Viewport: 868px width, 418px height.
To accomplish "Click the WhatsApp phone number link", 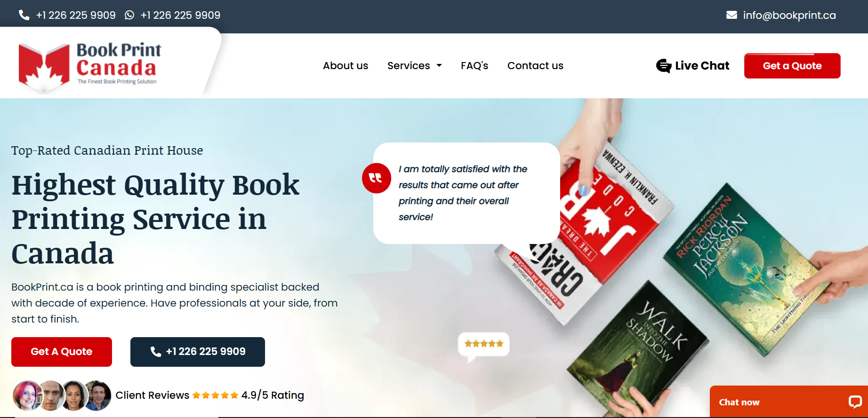I will pos(180,15).
